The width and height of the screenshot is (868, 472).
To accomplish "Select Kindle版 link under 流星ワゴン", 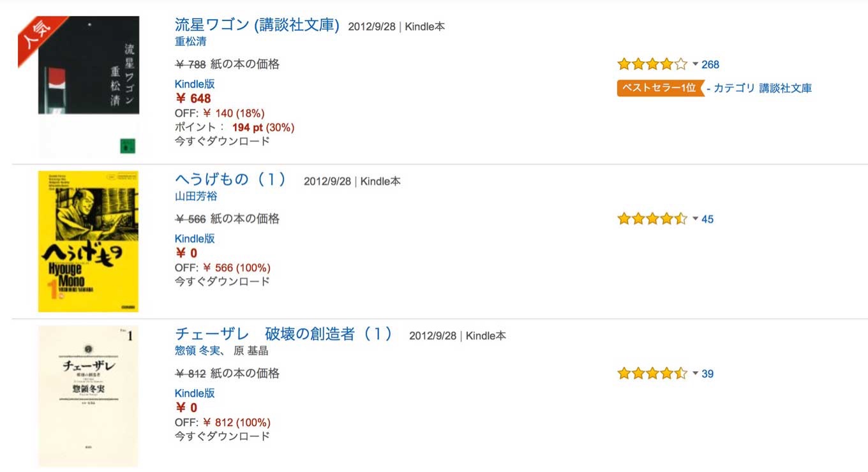I will click(x=195, y=84).
